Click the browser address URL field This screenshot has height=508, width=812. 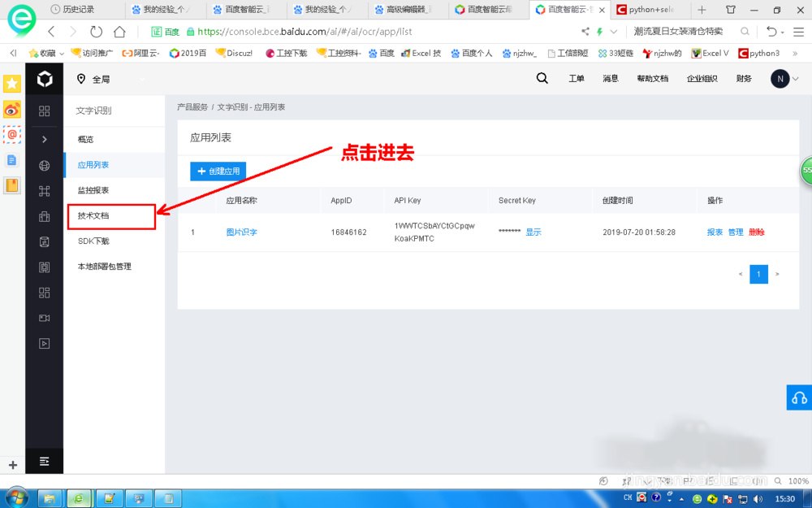click(x=304, y=32)
